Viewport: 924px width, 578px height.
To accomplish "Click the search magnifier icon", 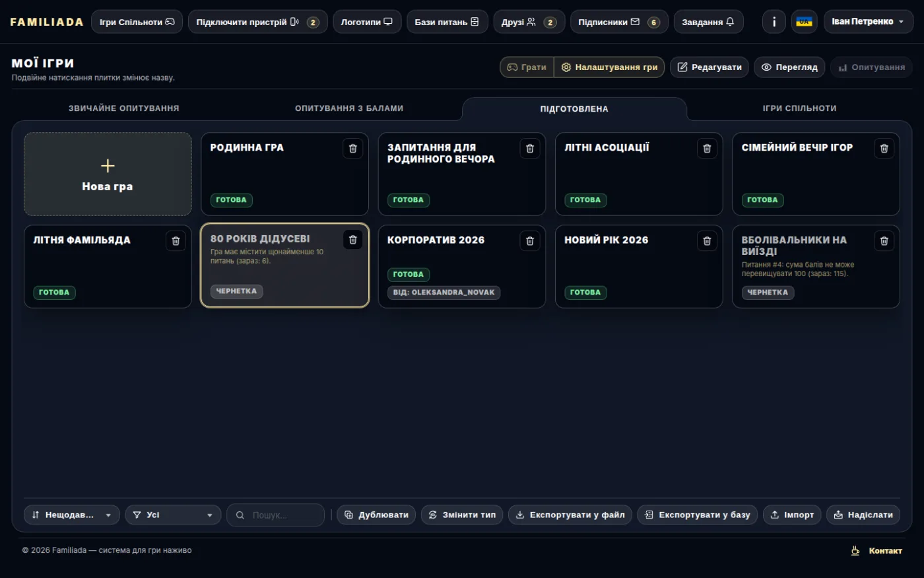I will coord(240,515).
